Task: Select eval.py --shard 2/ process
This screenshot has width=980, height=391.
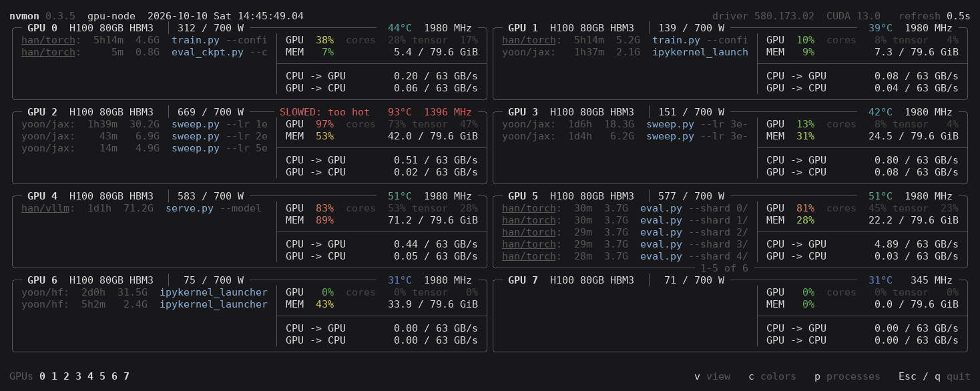Action: pos(625,232)
